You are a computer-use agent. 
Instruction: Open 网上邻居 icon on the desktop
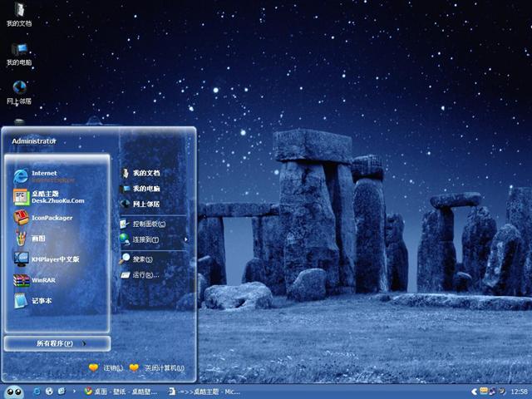(19, 92)
